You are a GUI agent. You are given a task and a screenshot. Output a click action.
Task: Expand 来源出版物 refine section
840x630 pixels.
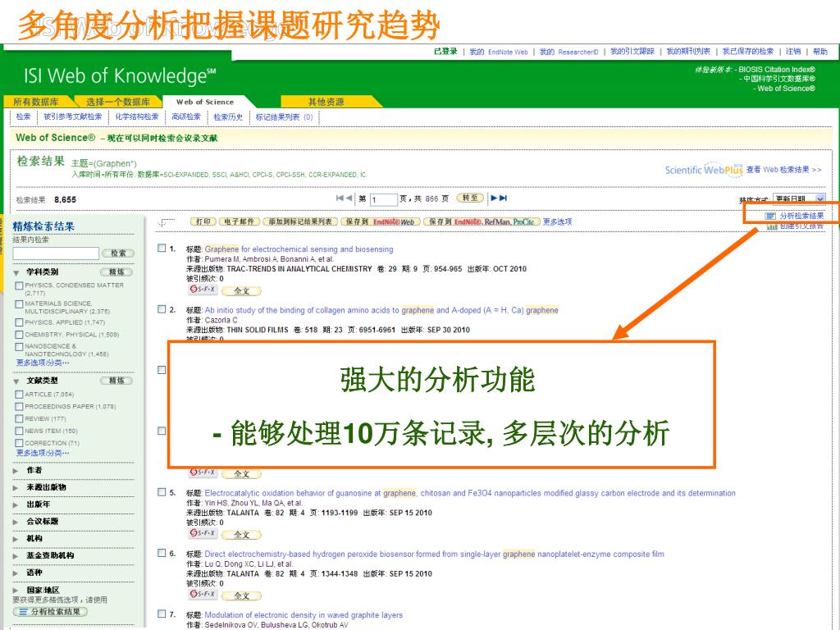16,487
